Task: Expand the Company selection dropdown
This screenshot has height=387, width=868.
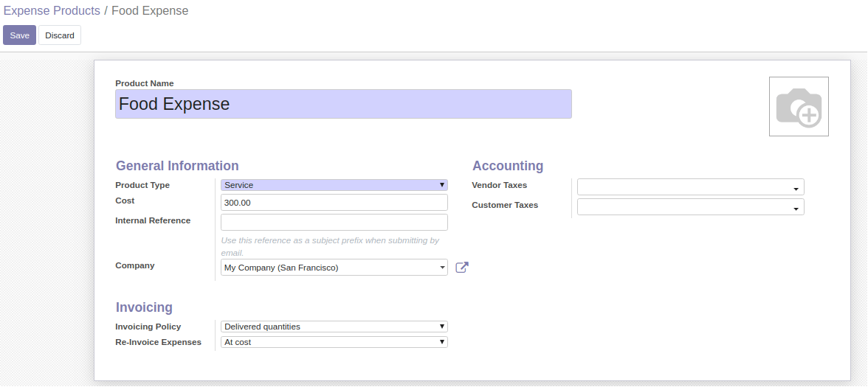Action: coord(334,268)
